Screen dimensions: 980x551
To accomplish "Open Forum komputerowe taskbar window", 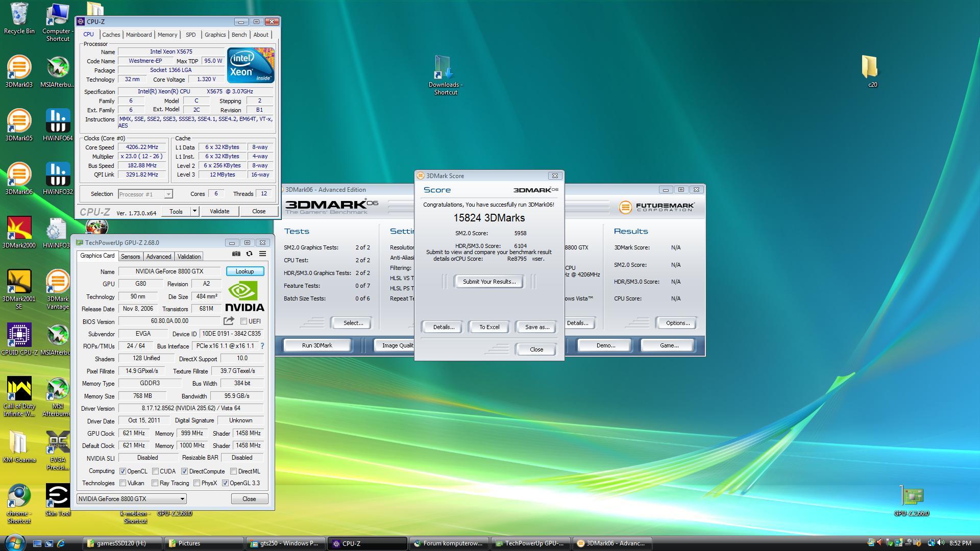I will coord(449,543).
